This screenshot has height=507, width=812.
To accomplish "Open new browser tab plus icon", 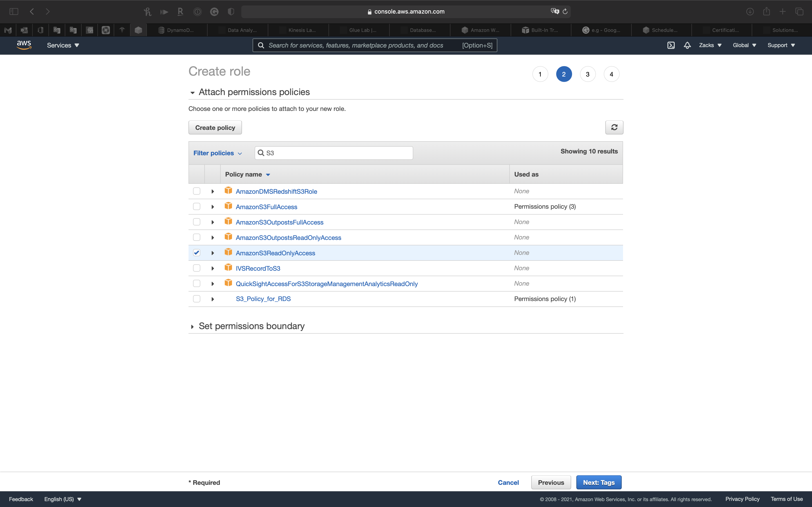I will (x=783, y=12).
